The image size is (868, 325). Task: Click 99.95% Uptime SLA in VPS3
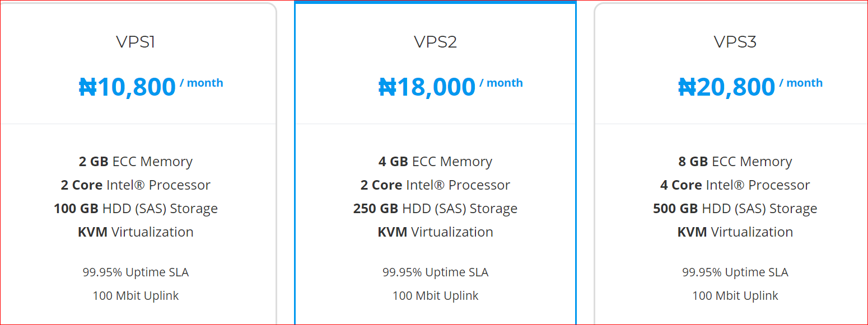coord(735,272)
